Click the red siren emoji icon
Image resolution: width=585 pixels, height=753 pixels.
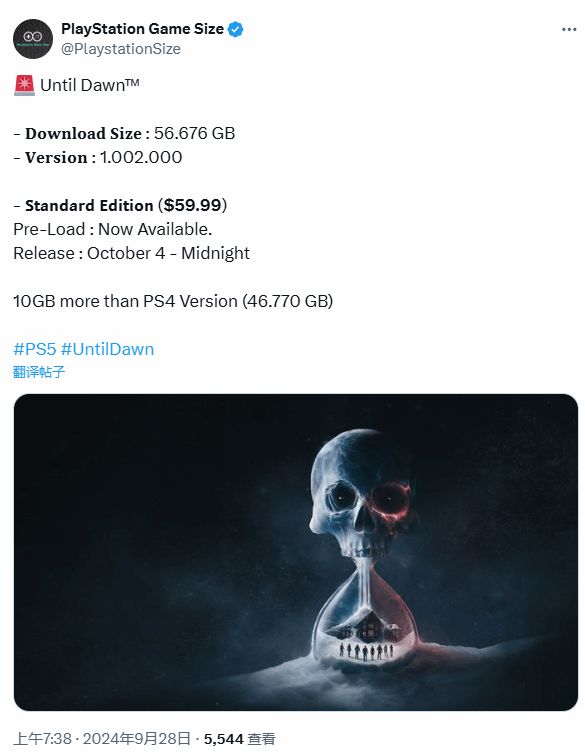click(x=24, y=85)
